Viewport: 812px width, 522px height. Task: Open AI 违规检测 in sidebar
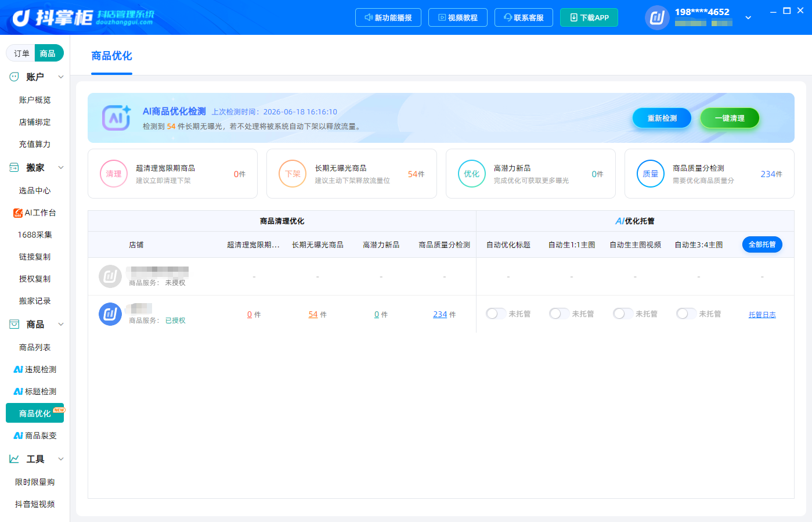coord(35,369)
